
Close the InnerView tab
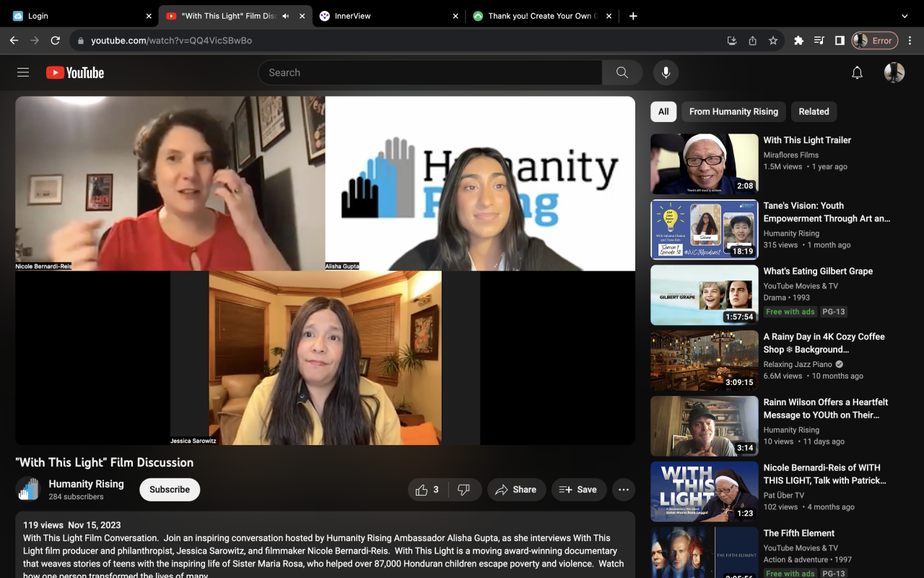(x=456, y=16)
